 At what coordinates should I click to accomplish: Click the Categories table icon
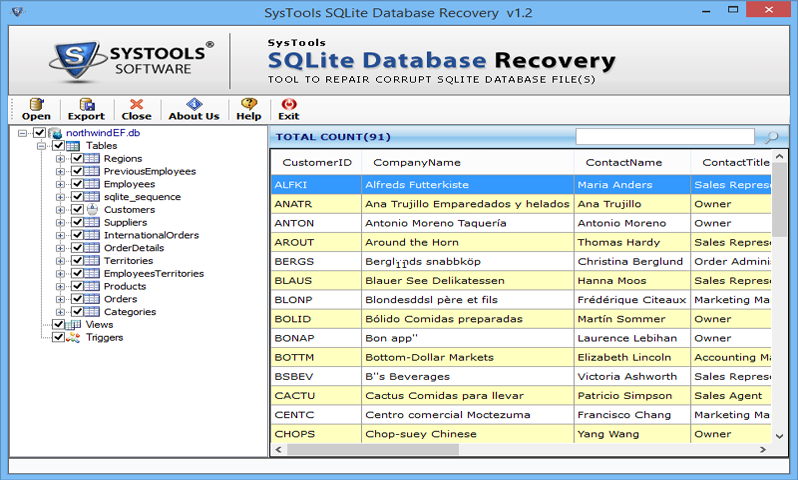click(x=92, y=311)
